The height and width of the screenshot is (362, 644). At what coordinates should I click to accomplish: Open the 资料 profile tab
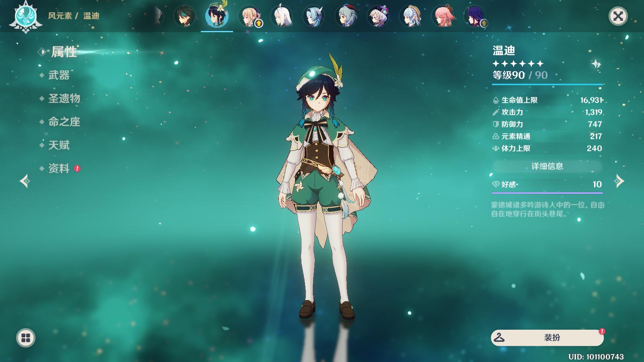(x=59, y=168)
